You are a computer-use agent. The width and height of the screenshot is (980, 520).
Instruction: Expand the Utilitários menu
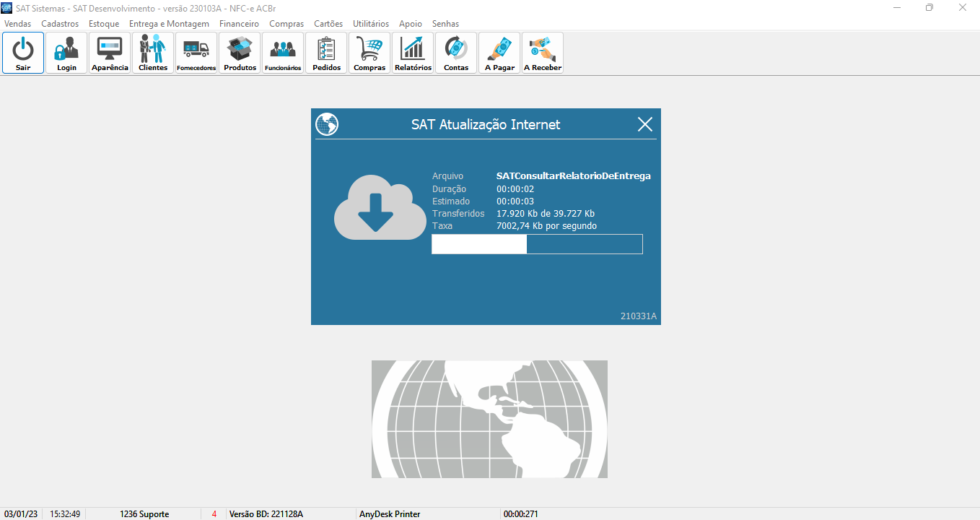coord(371,24)
